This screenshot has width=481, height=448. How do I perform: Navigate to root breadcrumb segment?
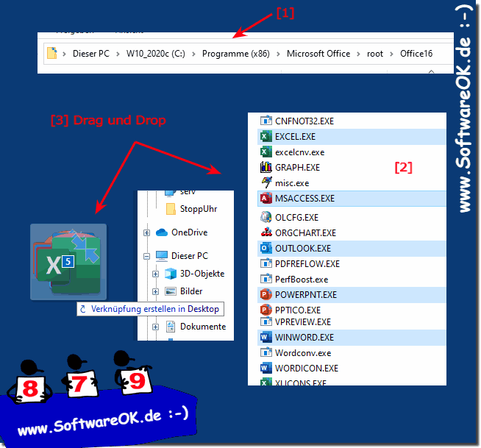(x=375, y=54)
